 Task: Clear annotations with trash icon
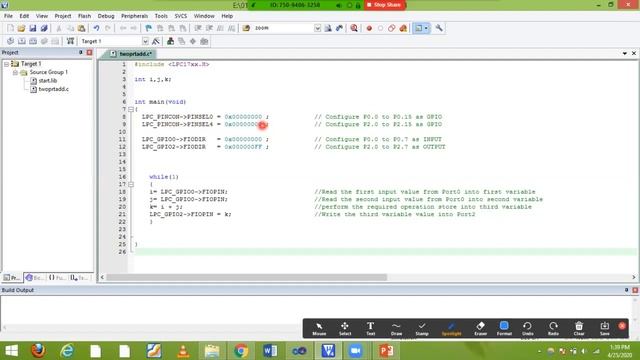579,329
